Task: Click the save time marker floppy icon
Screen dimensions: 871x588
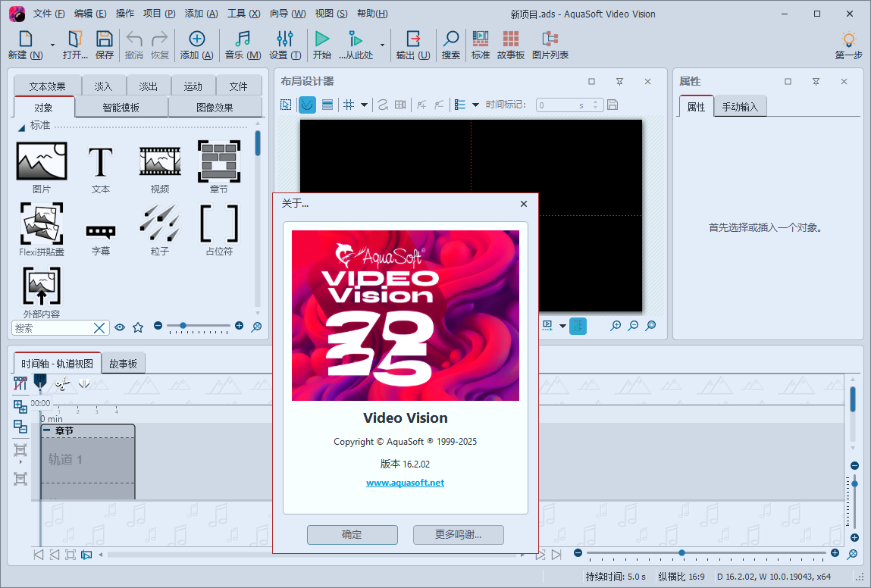Action: tap(613, 105)
